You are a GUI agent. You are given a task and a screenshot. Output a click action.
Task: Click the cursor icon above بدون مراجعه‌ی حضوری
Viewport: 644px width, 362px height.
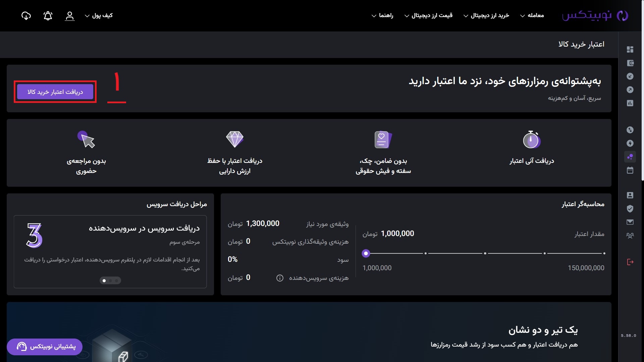86,139
